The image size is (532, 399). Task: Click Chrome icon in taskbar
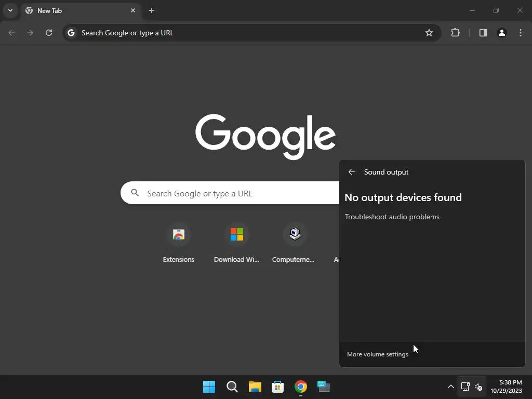301,387
